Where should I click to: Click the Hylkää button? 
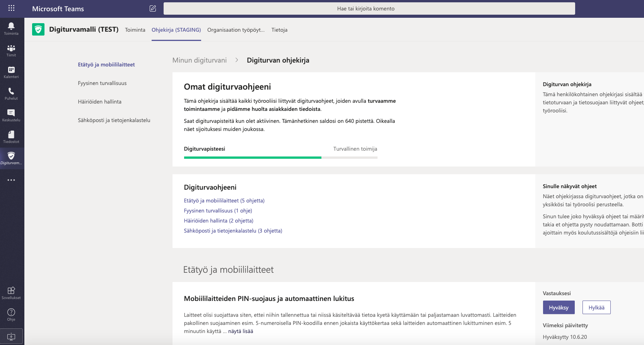click(x=596, y=308)
